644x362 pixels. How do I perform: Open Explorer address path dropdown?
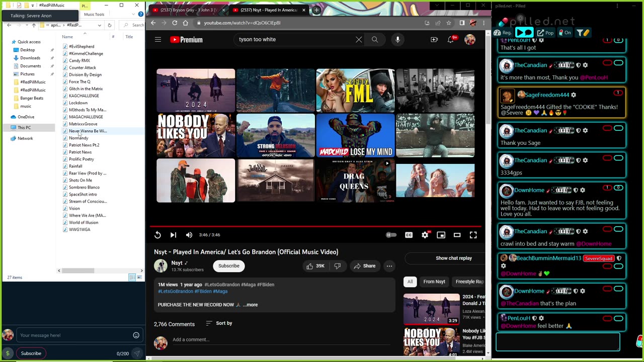(x=100, y=25)
